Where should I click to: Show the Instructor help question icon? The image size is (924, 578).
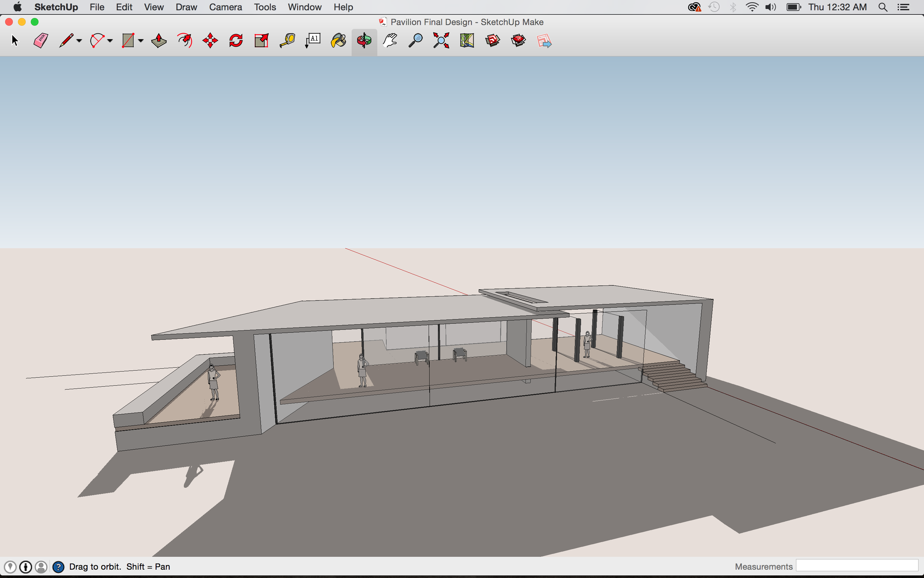(58, 566)
